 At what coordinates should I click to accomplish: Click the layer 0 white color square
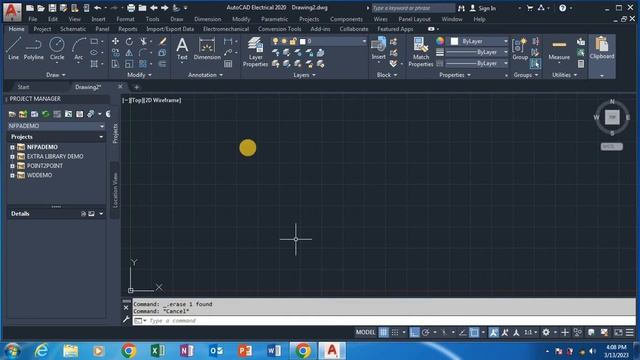pyautogui.click(x=303, y=41)
